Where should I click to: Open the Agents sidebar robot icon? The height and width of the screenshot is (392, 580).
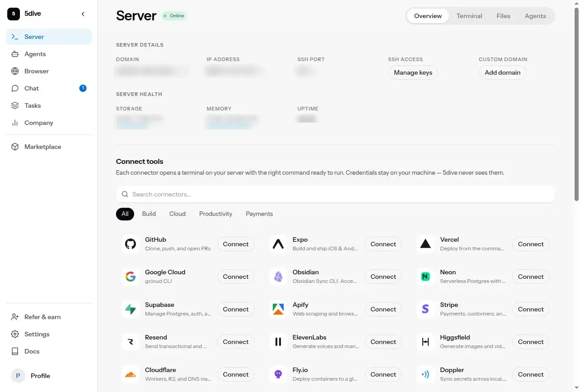pyautogui.click(x=15, y=54)
